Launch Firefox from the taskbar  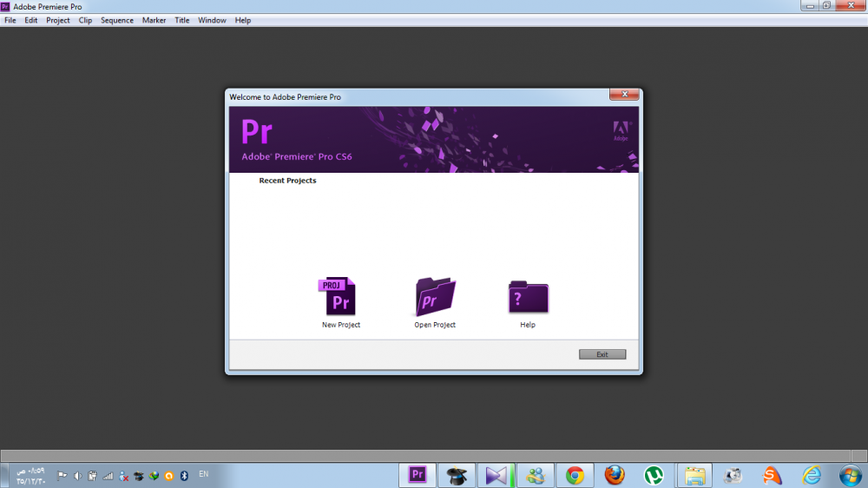(x=615, y=475)
